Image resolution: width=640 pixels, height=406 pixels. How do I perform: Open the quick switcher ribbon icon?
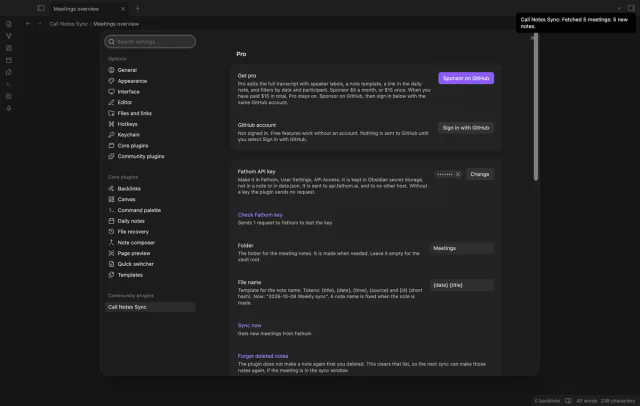[9, 24]
